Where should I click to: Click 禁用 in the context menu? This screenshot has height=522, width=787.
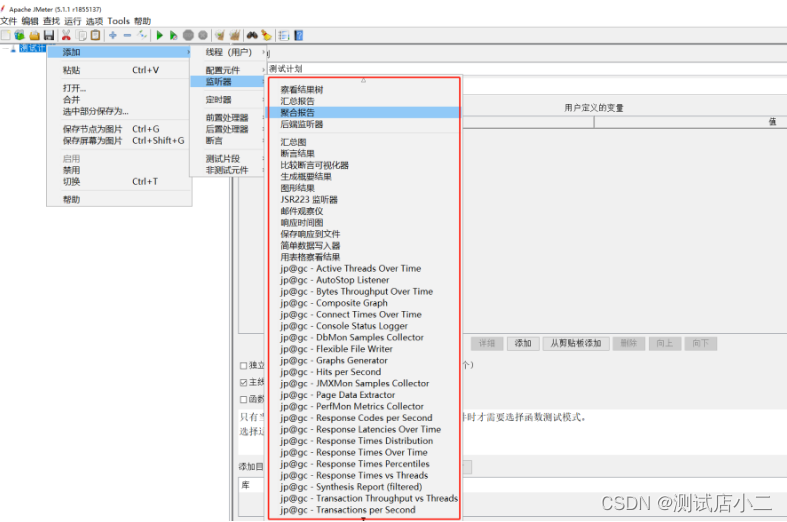coord(119,170)
